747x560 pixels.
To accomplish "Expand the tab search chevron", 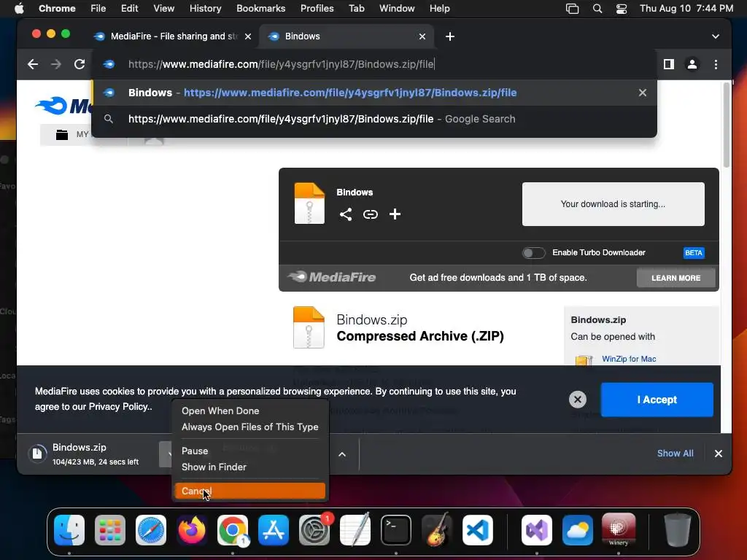I will [x=715, y=36].
